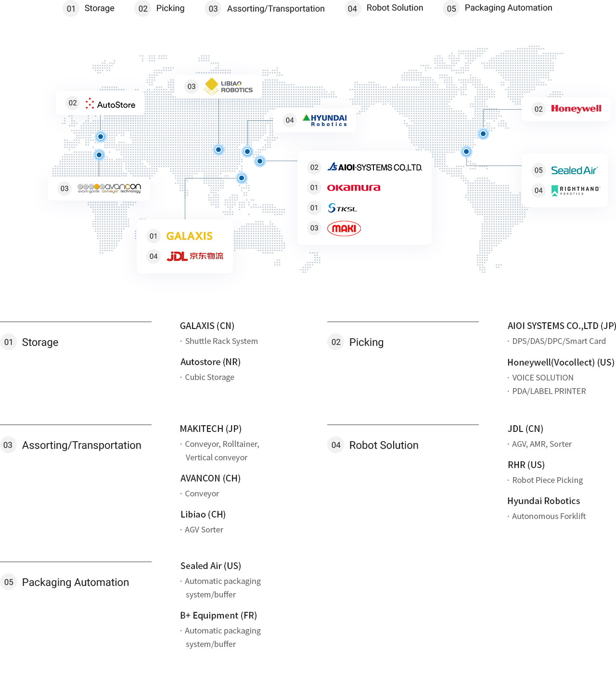Click the B+ Equipment (FR) company name
Image resolution: width=616 pixels, height=697 pixels.
coord(218,615)
